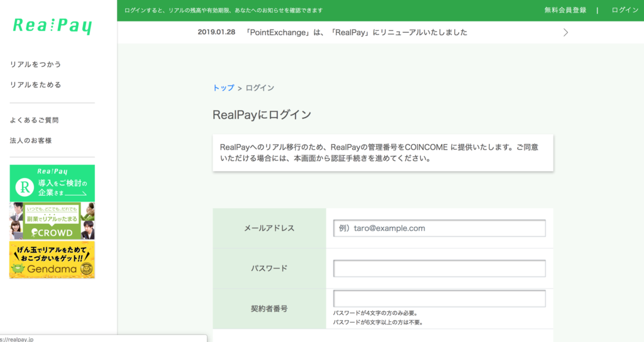Viewport: 644px width, 342px height.
Task: Focus the 契約者番号 input field
Action: click(x=440, y=299)
